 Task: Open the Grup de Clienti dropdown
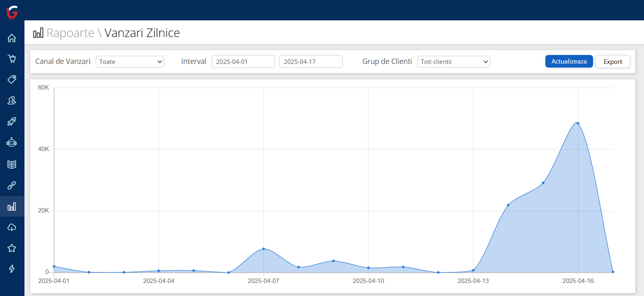[453, 62]
